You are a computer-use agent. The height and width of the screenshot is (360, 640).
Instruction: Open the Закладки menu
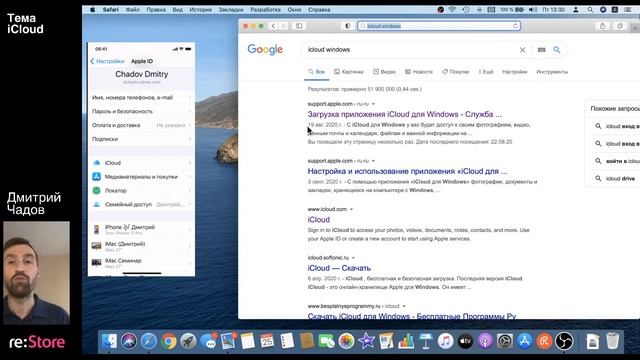tap(231, 9)
